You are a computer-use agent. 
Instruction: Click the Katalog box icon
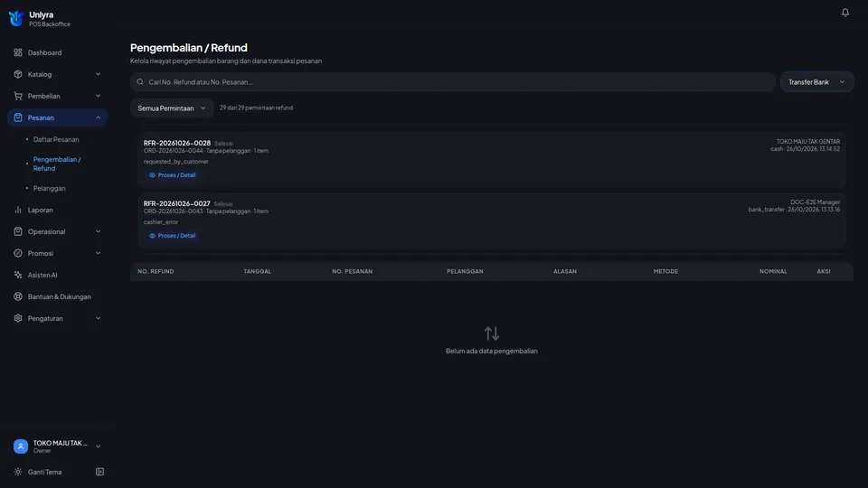[18, 74]
